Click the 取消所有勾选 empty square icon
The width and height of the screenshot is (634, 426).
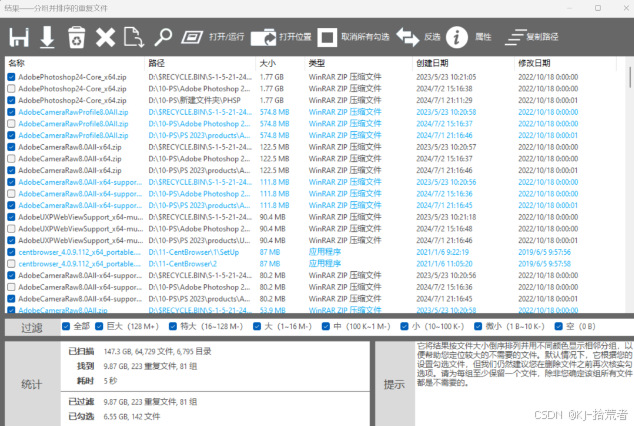tap(327, 38)
